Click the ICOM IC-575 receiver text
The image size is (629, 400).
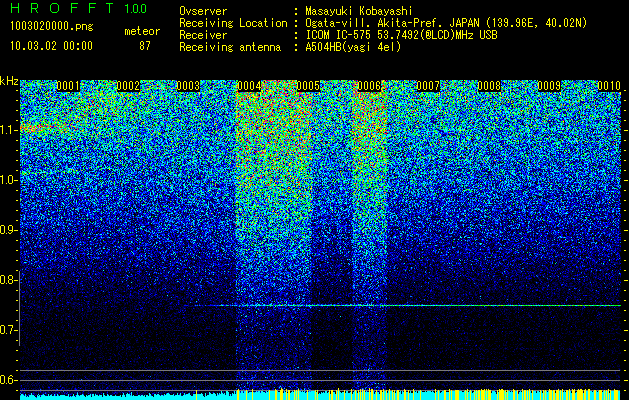click(401, 35)
